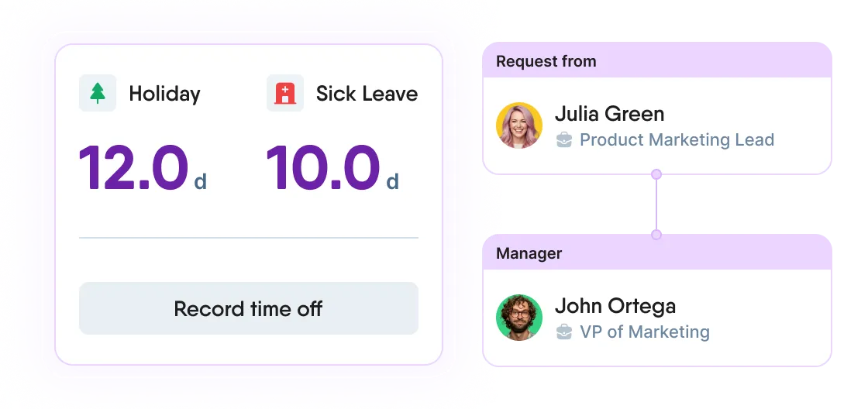
Task: Click the Manager card header
Action: click(529, 253)
